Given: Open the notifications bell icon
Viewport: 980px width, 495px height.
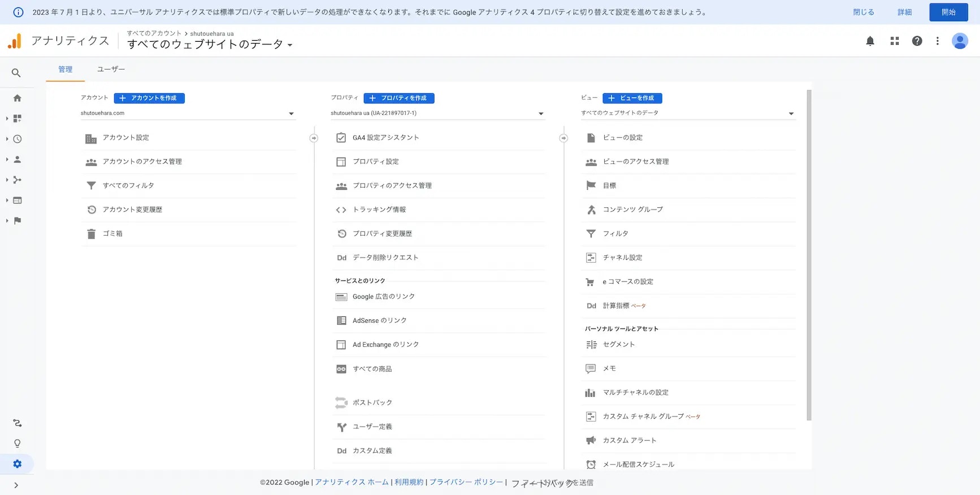Looking at the screenshot, I should pos(870,41).
